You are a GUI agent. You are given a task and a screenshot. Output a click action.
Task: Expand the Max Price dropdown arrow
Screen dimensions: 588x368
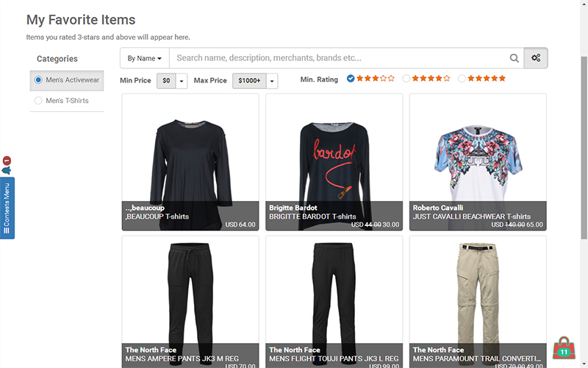272,81
